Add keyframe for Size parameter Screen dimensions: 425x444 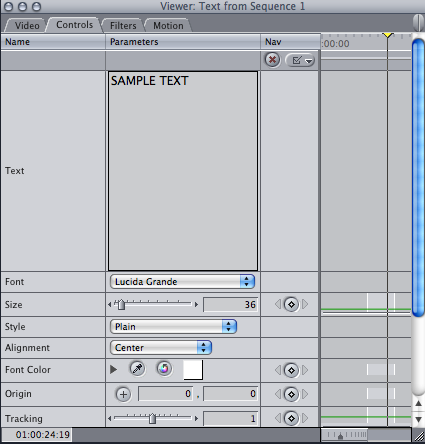(x=291, y=304)
